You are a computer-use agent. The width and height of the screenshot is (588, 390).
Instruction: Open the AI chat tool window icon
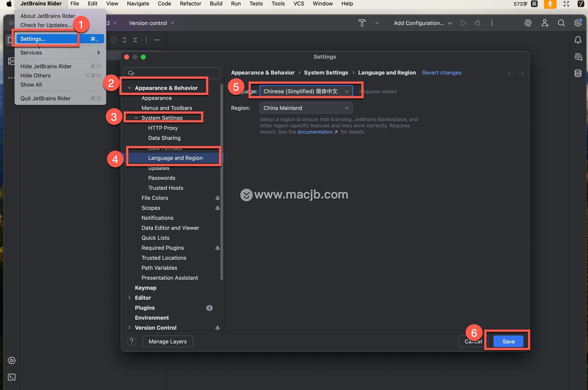[578, 57]
